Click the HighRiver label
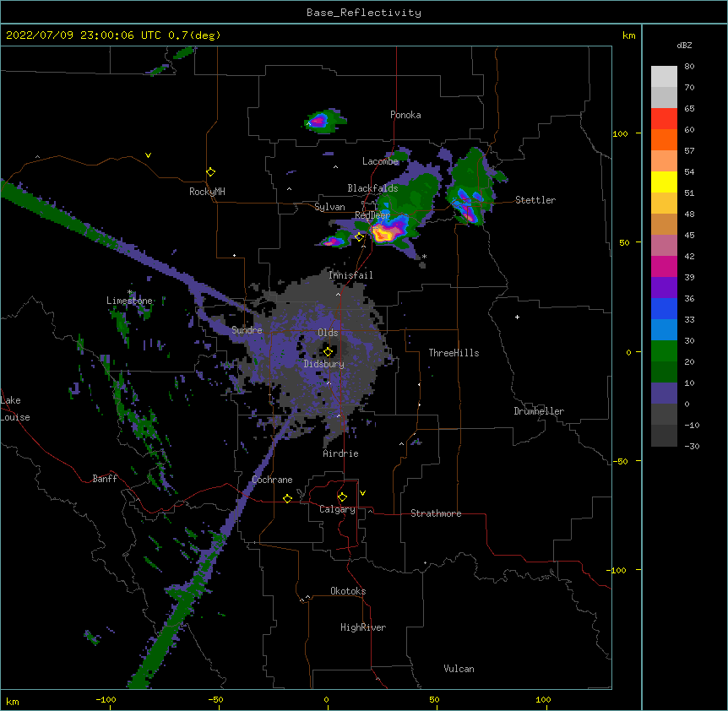 pos(363,627)
